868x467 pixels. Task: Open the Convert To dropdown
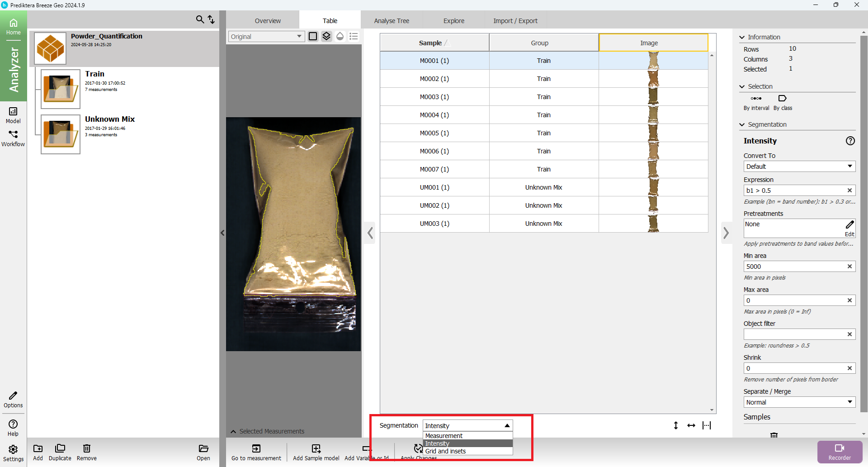tap(799, 167)
